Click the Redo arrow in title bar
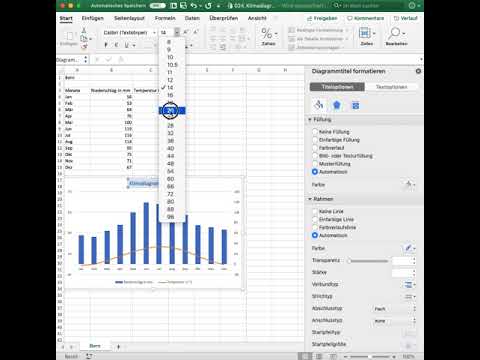 point(208,6)
